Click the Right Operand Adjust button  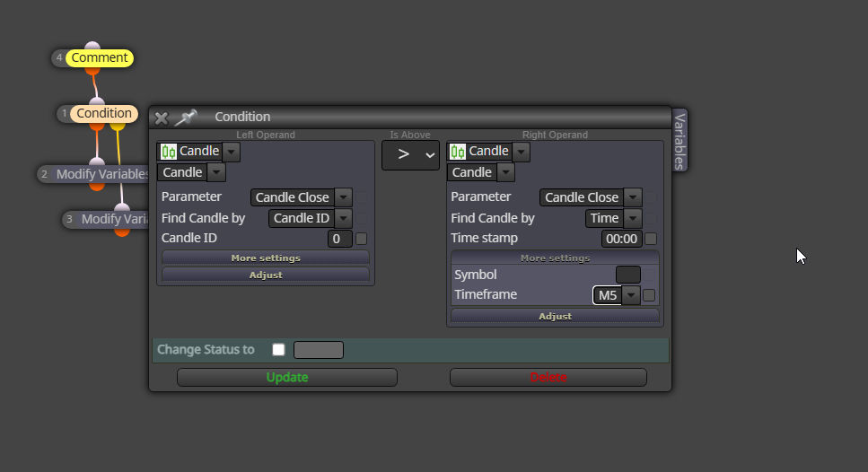coord(556,317)
